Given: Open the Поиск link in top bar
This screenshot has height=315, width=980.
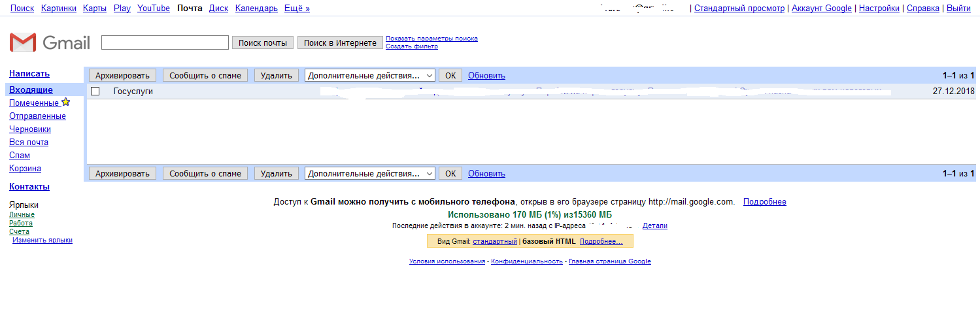Looking at the screenshot, I should (x=22, y=8).
